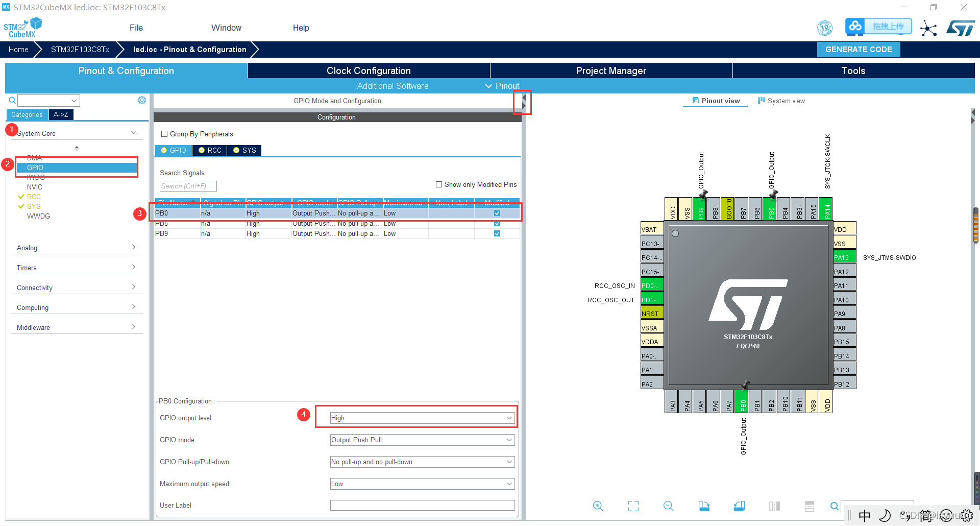Expand the configuration panel with the right arrow
The height and width of the screenshot is (526, 980).
click(x=524, y=106)
